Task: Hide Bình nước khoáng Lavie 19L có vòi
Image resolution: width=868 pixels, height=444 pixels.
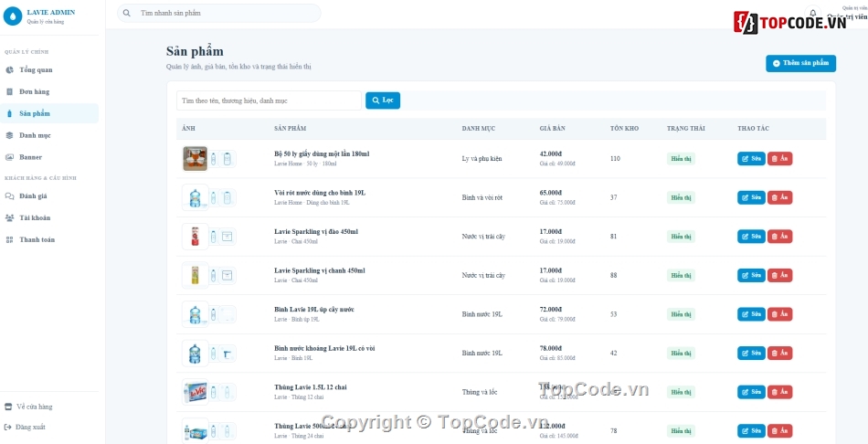Action: pyautogui.click(x=779, y=354)
